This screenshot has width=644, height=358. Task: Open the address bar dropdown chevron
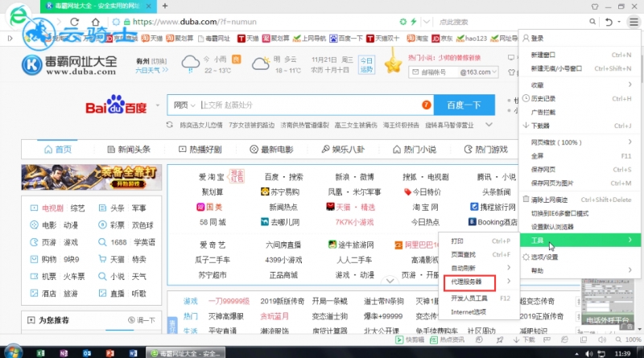pyautogui.click(x=427, y=22)
